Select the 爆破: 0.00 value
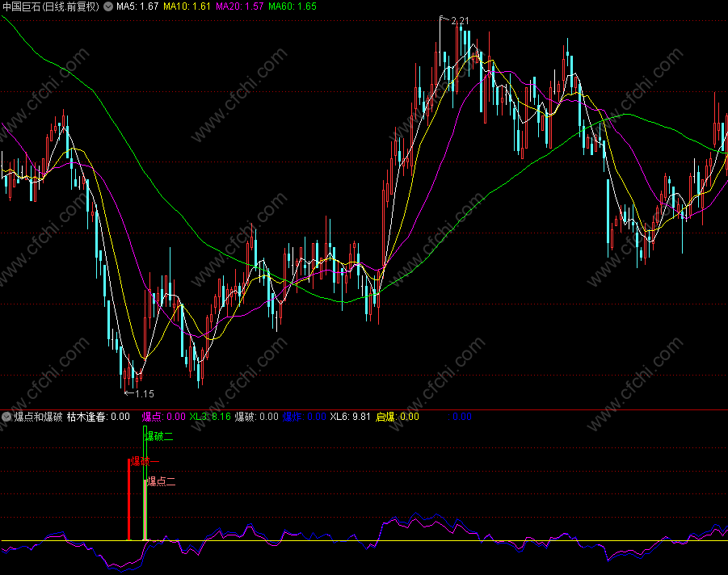This screenshot has width=728, height=575. 256,417
